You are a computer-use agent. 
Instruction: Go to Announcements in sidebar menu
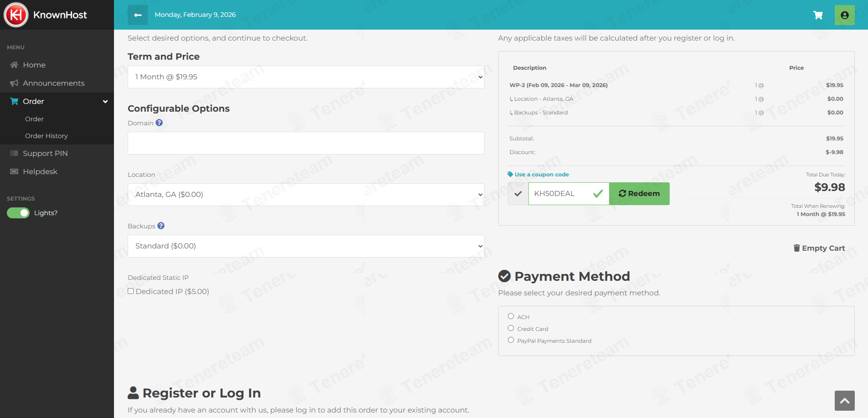[54, 83]
